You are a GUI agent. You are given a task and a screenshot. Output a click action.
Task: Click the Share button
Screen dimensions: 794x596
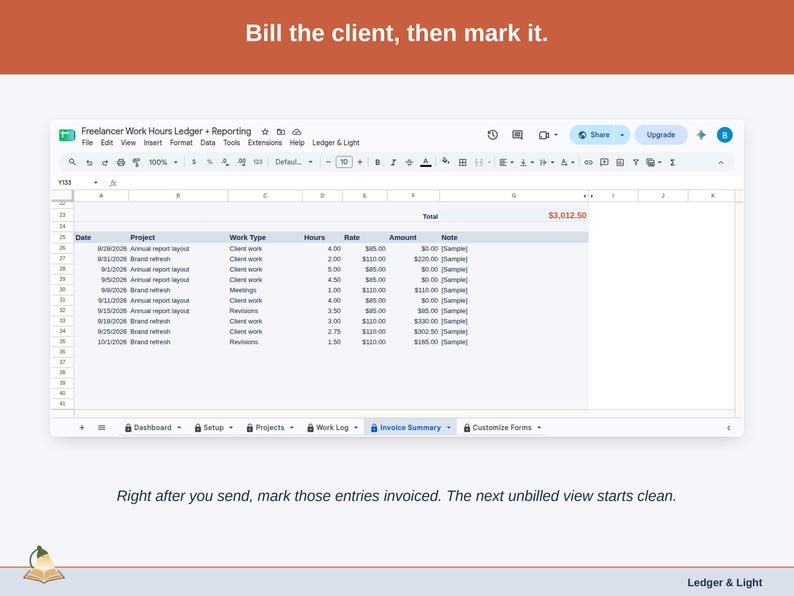592,135
